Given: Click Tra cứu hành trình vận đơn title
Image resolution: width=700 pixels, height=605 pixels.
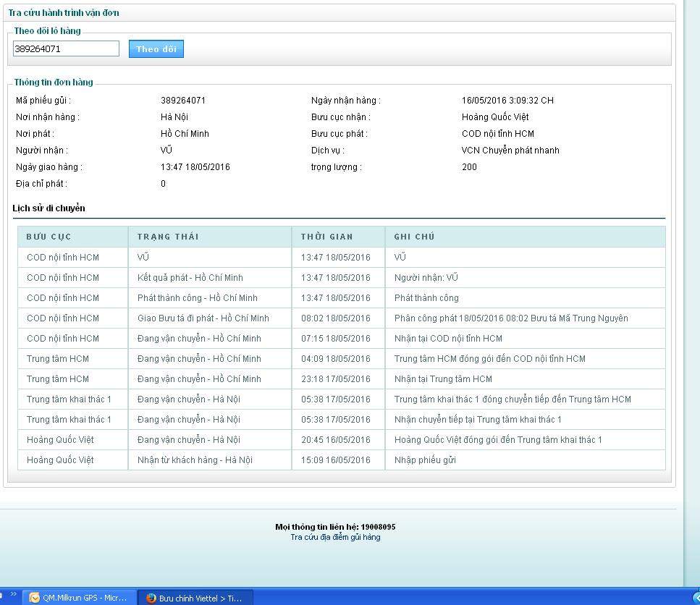Looking at the screenshot, I should pos(64,12).
